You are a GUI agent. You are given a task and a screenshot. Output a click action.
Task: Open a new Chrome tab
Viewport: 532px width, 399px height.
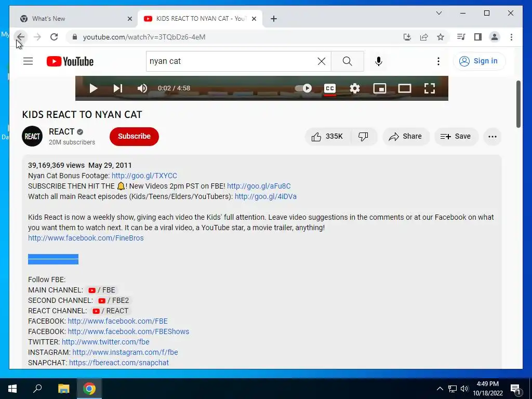tap(274, 19)
